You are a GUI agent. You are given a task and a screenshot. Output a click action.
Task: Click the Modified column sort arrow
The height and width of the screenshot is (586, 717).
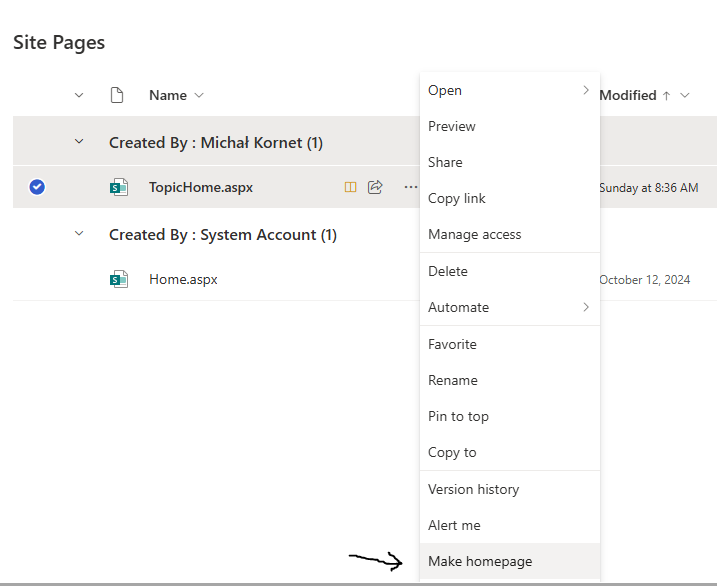[666, 96]
